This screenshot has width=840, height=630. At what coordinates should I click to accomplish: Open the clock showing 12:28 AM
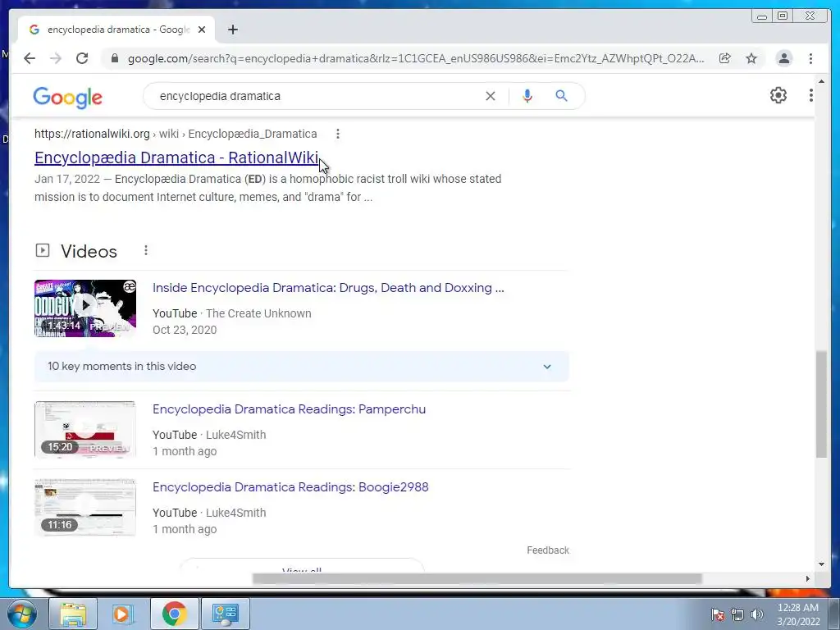[x=798, y=614]
